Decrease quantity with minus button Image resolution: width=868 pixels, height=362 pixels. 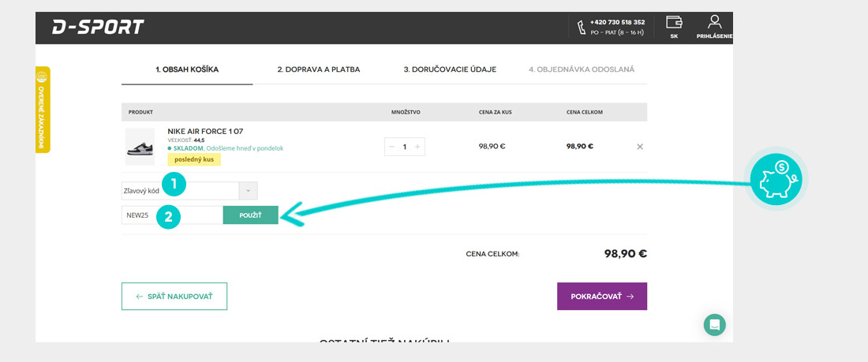392,147
